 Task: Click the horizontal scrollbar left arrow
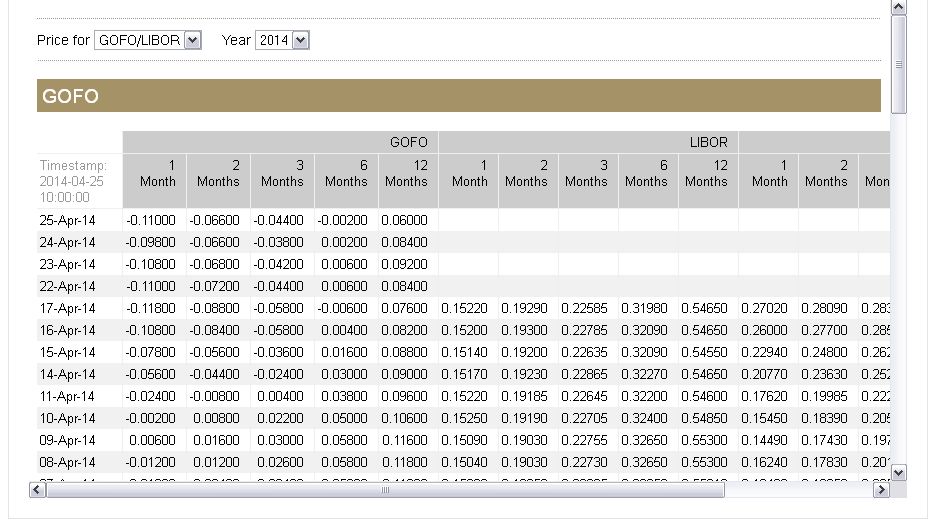point(37,490)
